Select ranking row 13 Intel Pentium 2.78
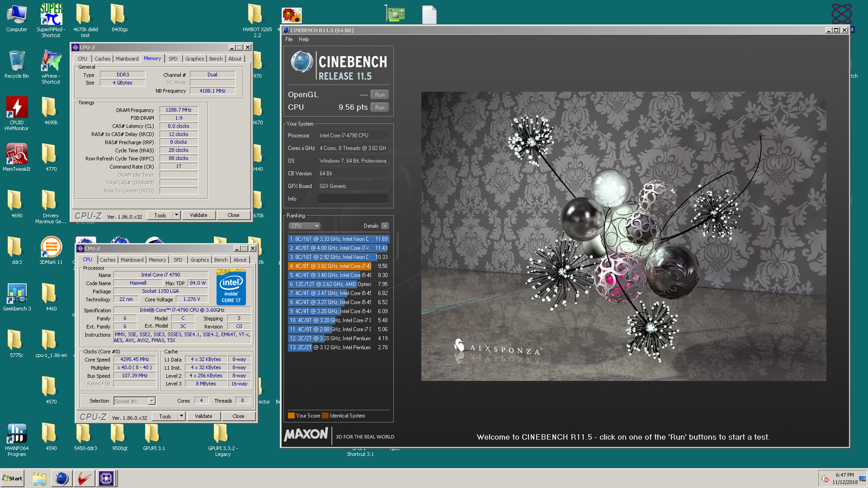The height and width of the screenshot is (488, 868). tap(339, 347)
